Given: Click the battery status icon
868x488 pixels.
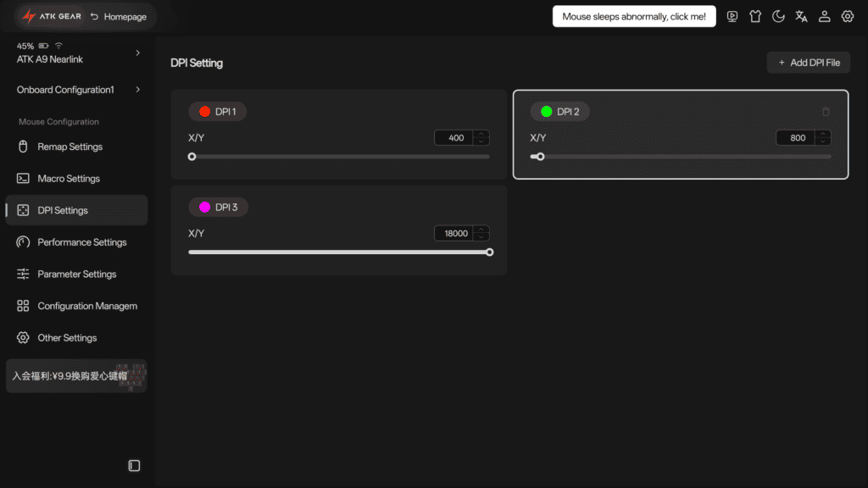Looking at the screenshot, I should (x=44, y=46).
